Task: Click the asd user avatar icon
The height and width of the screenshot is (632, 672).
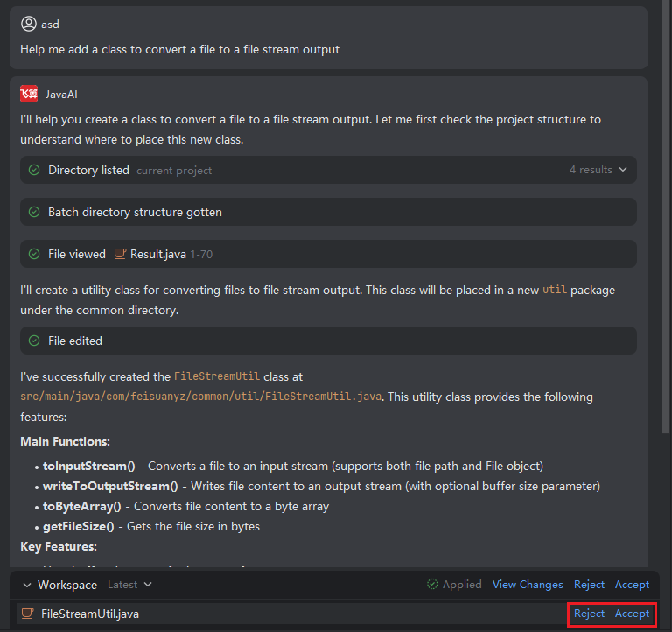Action: click(x=29, y=24)
